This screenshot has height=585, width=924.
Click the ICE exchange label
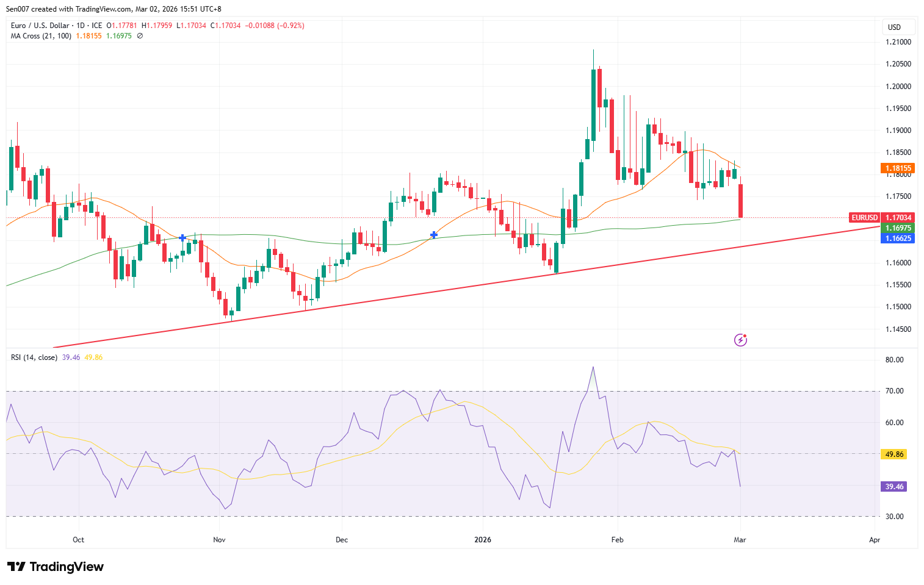[97, 25]
